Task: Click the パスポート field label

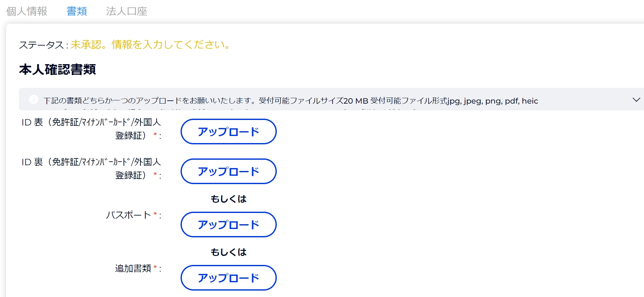Action: [129, 215]
